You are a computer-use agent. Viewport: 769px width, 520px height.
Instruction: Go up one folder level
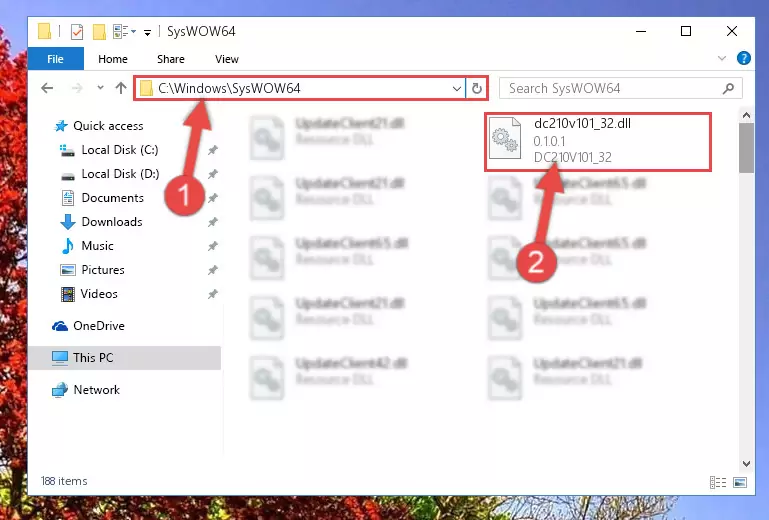121,88
